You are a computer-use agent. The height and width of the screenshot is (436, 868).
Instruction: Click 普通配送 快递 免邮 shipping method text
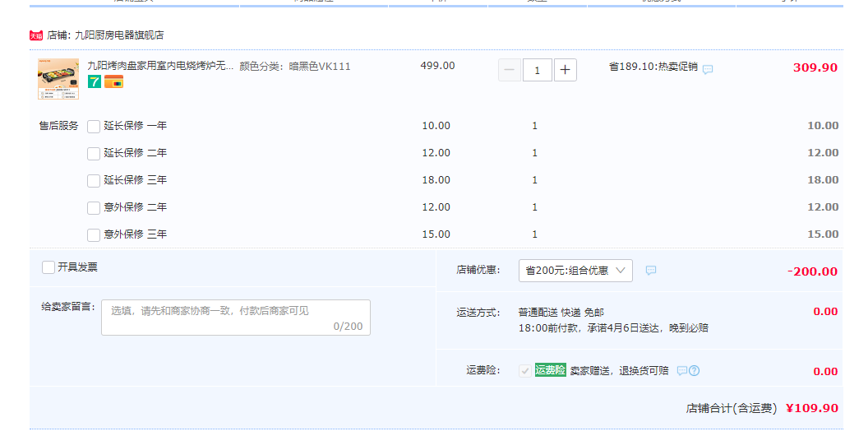561,313
